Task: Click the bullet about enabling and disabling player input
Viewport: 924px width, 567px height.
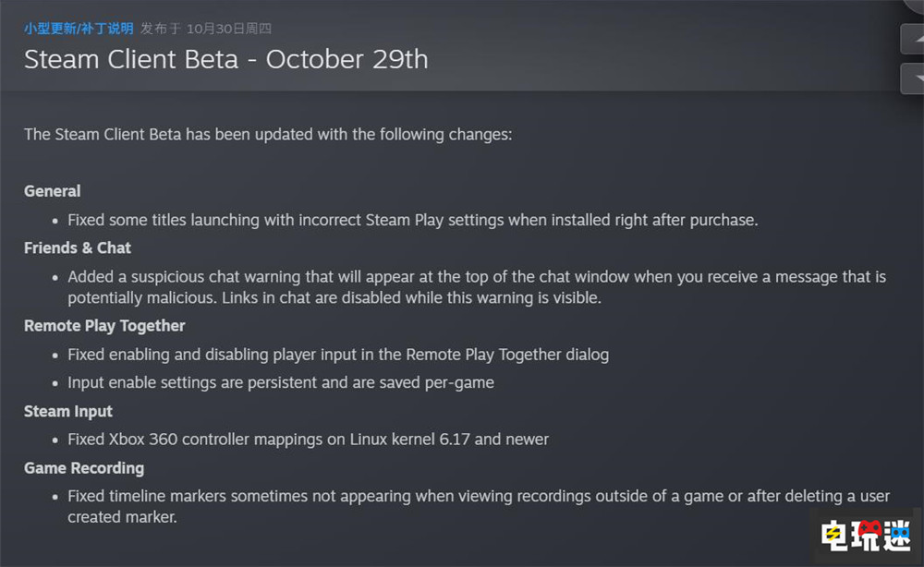Action: point(338,355)
